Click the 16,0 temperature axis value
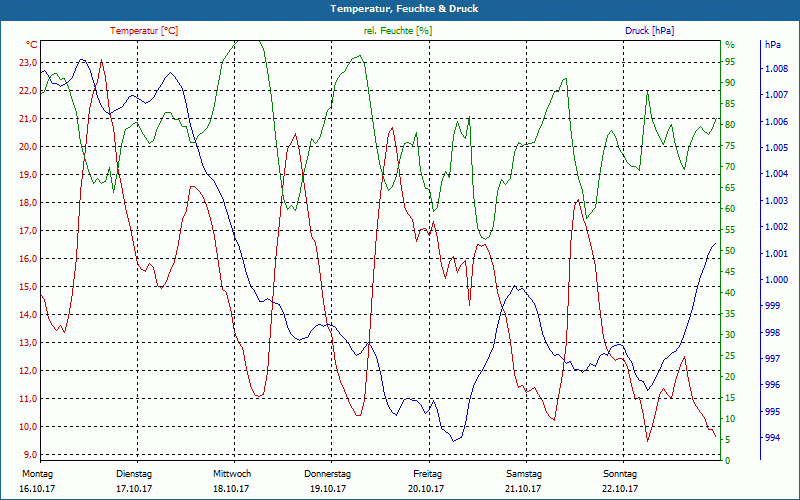The height and width of the screenshot is (500, 800). [28, 259]
